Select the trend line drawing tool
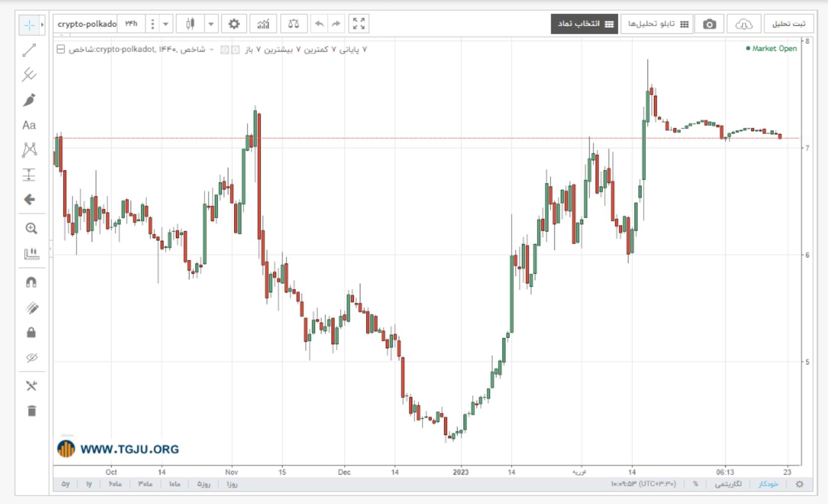828x504 pixels. [x=29, y=50]
